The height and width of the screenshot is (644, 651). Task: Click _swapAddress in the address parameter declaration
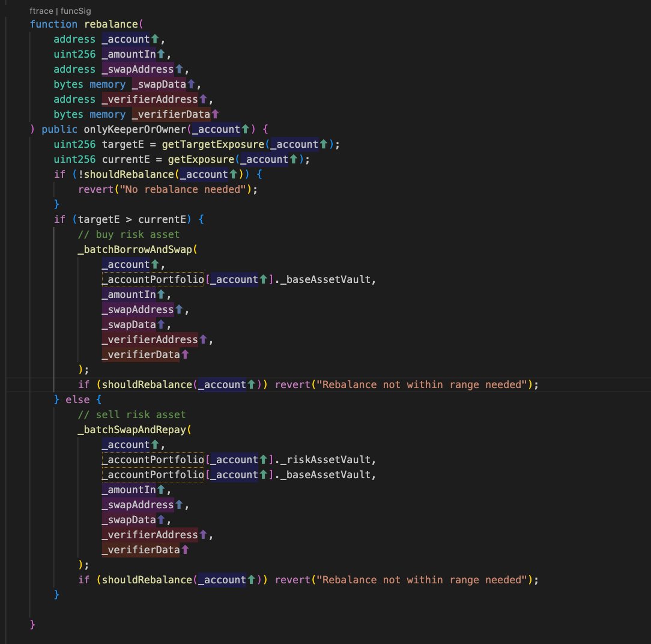tap(138, 69)
